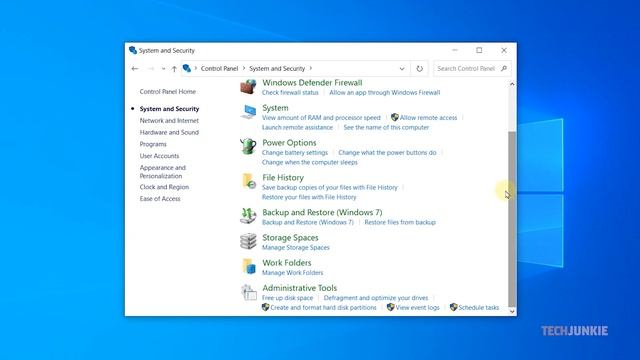
Task: Open Ease of Access category
Action: pos(160,199)
